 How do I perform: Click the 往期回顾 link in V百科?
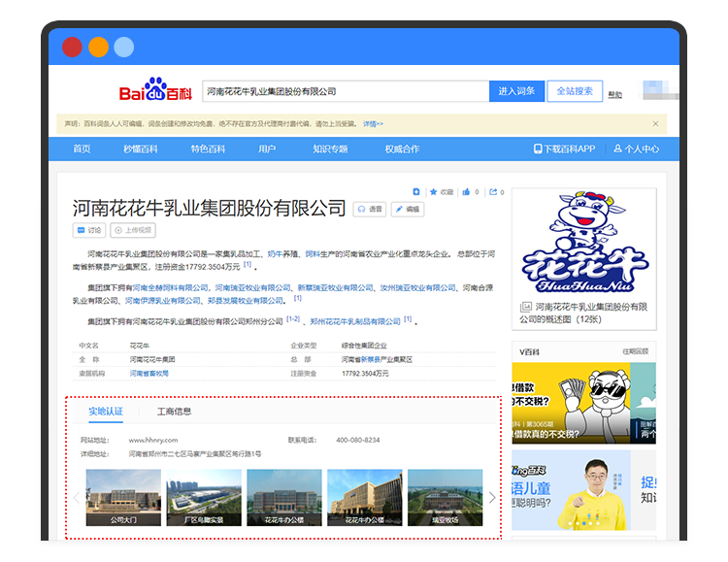tap(636, 351)
